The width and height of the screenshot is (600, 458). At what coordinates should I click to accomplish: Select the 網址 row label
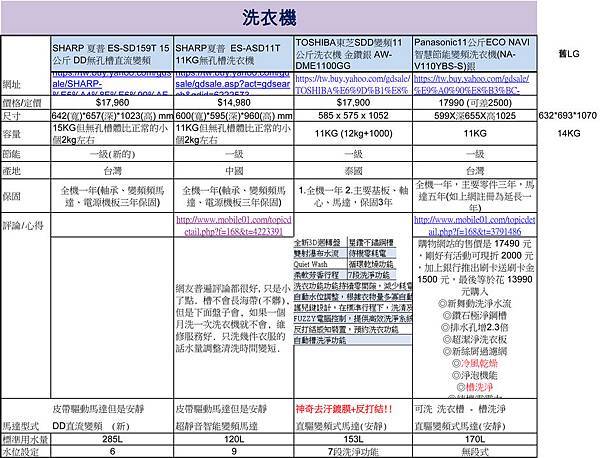[x=11, y=85]
